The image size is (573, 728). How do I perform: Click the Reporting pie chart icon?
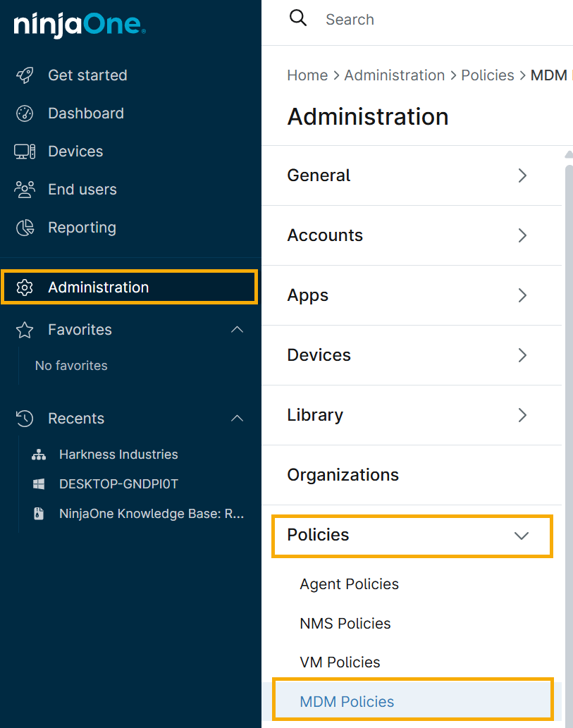[x=25, y=228]
